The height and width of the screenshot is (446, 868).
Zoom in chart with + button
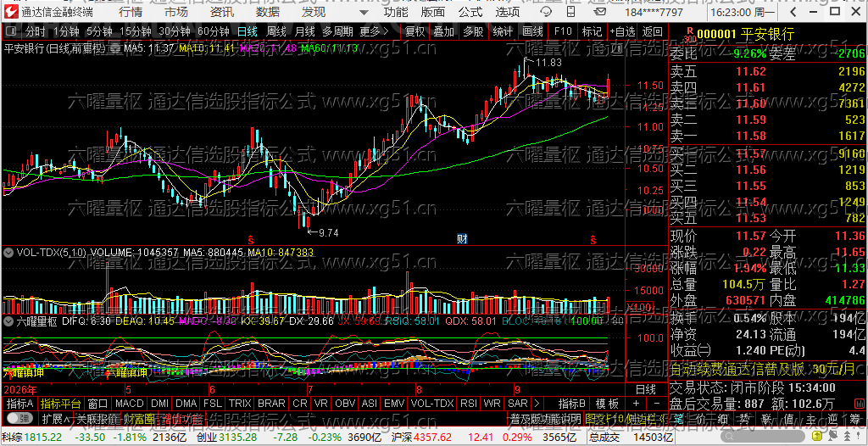636,404
